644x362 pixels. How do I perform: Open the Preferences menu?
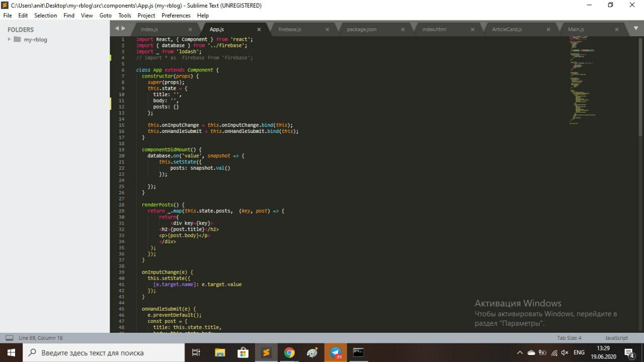(x=176, y=16)
